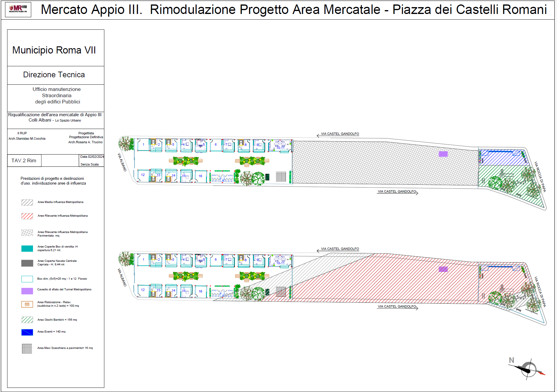Click the red hatch swatch for Aree Rilevante Influenza
Image resolution: width=557 pixels, height=392 pixels.
click(x=27, y=216)
